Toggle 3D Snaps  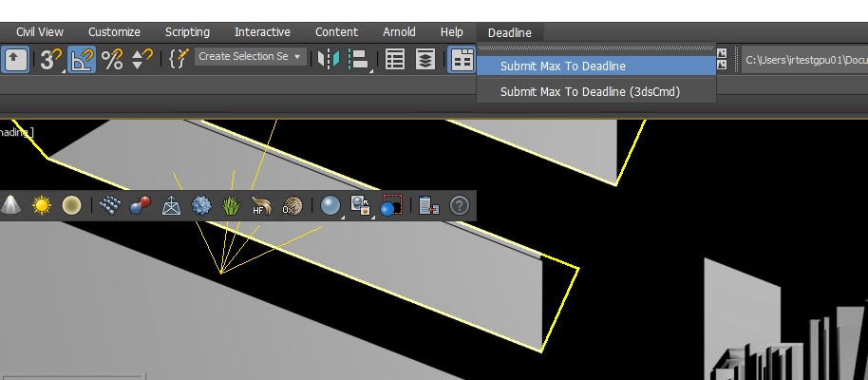pos(51,59)
